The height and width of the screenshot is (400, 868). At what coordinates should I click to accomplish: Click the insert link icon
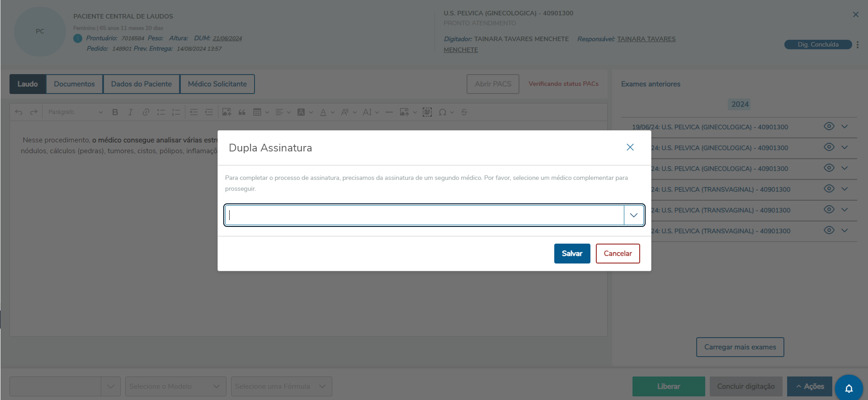146,112
